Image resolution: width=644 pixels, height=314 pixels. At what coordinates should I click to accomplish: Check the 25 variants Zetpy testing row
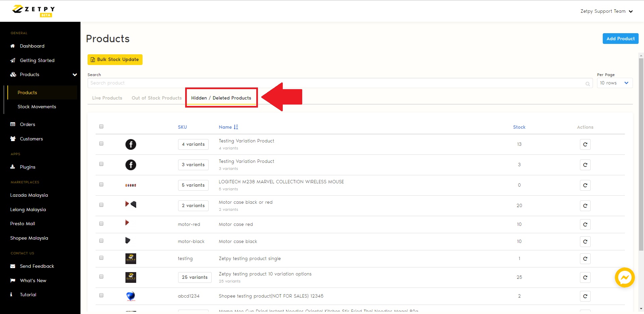[101, 276]
